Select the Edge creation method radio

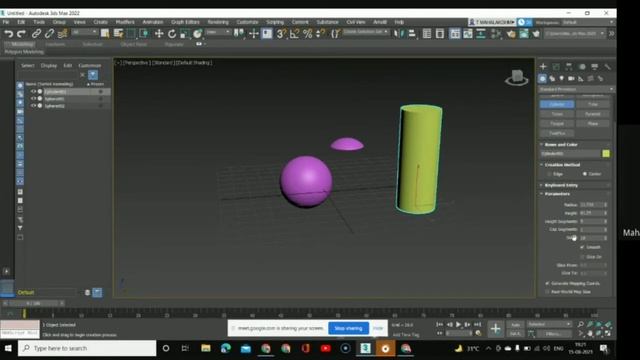tap(549, 174)
